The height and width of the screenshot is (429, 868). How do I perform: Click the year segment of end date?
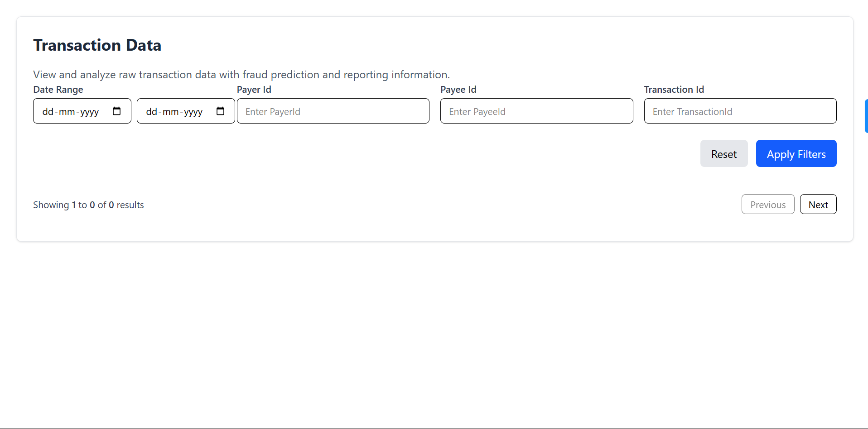[x=193, y=112]
